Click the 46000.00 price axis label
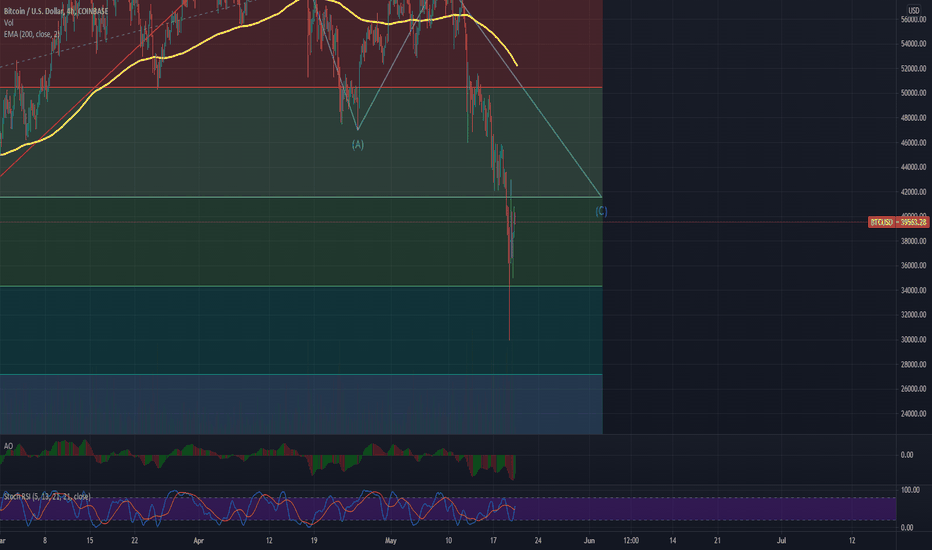 [x=913, y=143]
